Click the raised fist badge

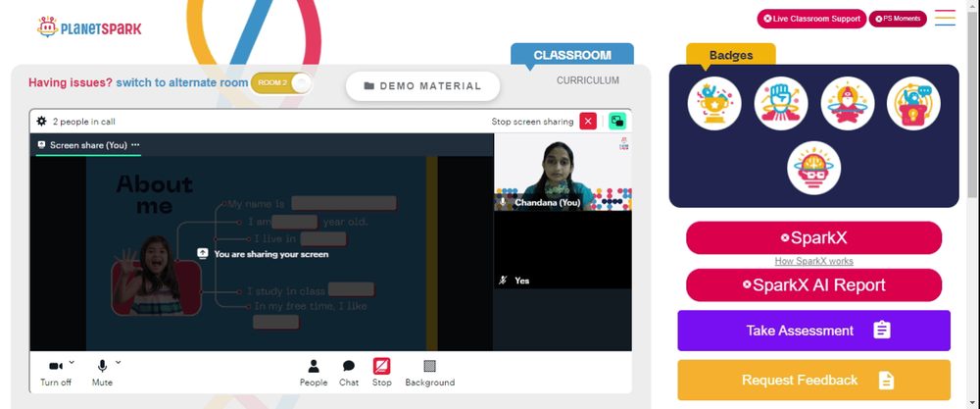[x=781, y=103]
